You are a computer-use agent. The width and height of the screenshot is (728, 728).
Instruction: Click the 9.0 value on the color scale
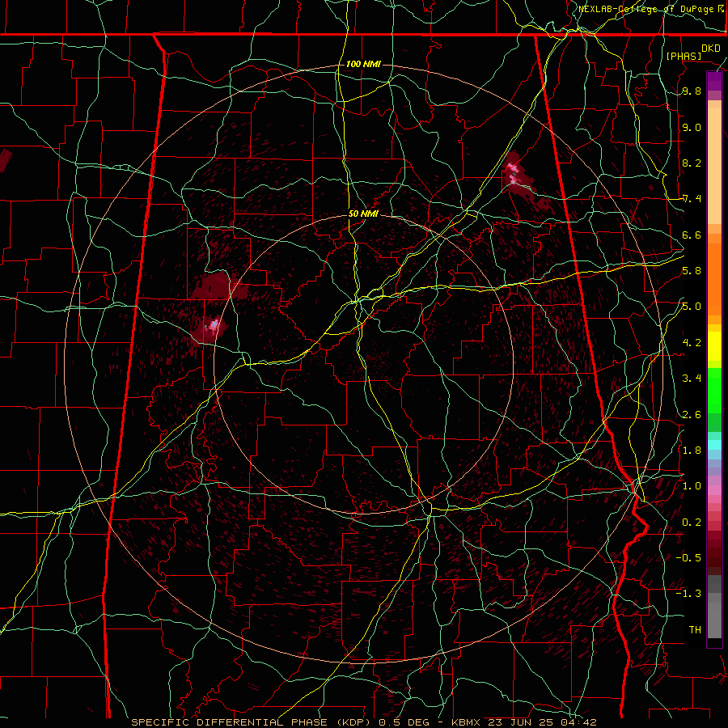point(692,127)
